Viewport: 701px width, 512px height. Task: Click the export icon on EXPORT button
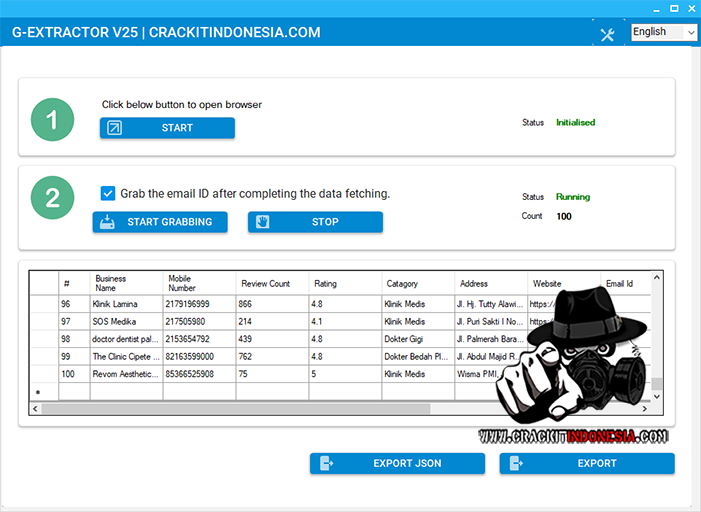point(515,464)
